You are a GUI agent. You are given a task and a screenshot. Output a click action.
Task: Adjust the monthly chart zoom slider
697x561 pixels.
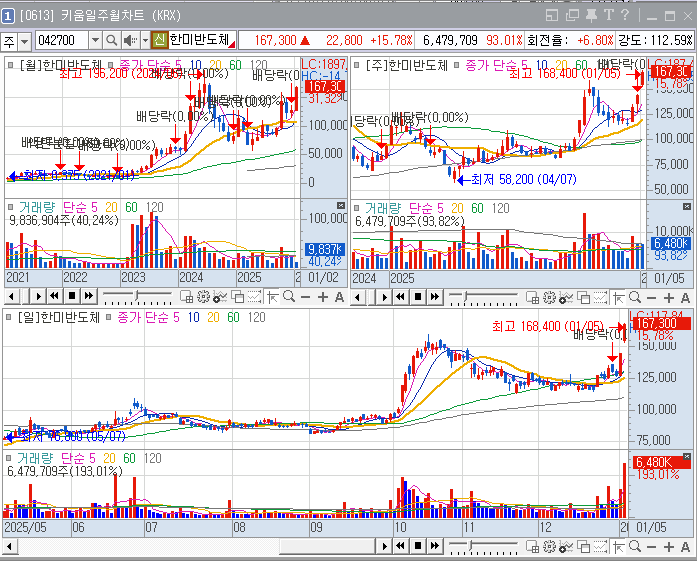[x=137, y=295]
